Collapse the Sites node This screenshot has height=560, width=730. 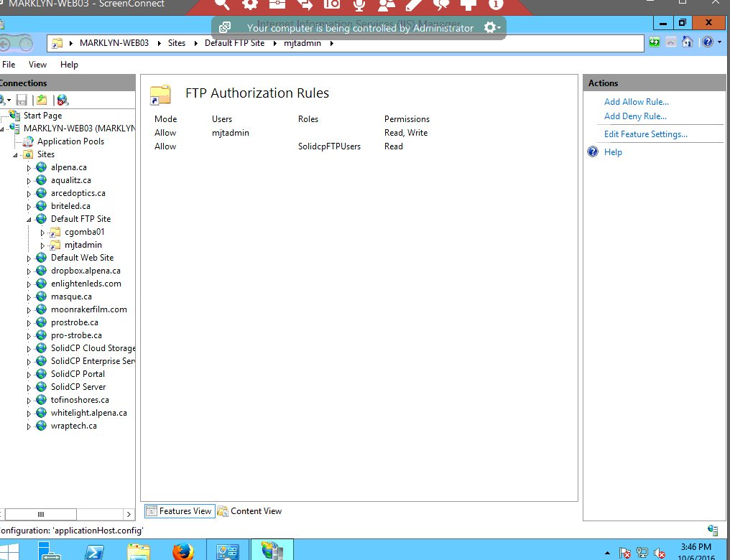click(15, 155)
